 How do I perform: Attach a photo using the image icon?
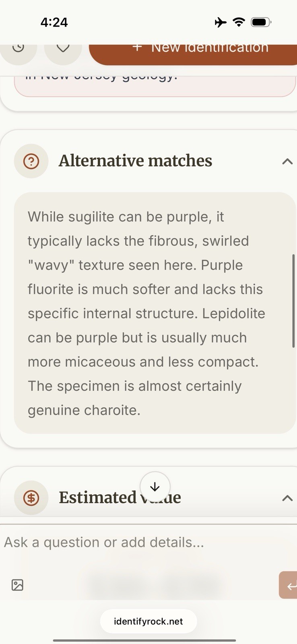pyautogui.click(x=17, y=585)
